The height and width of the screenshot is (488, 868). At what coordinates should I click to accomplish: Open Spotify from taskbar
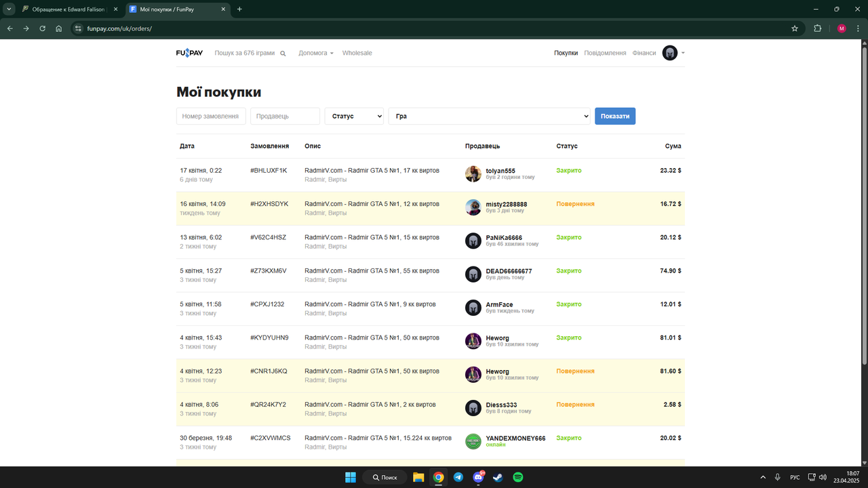[518, 477]
